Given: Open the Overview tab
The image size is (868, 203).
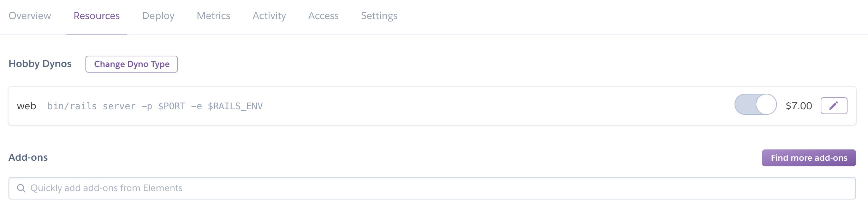Looking at the screenshot, I should tap(30, 16).
